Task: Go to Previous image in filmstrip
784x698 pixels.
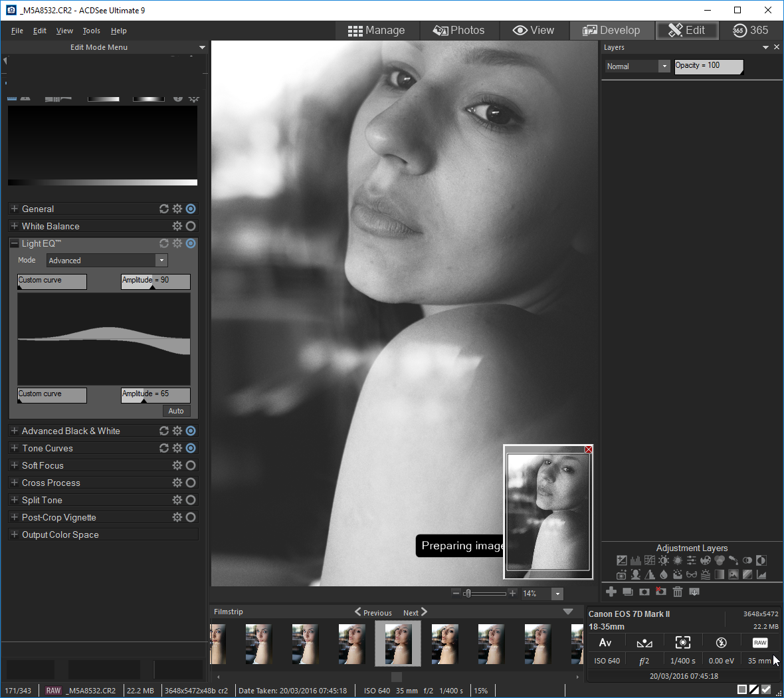Action: 373,612
